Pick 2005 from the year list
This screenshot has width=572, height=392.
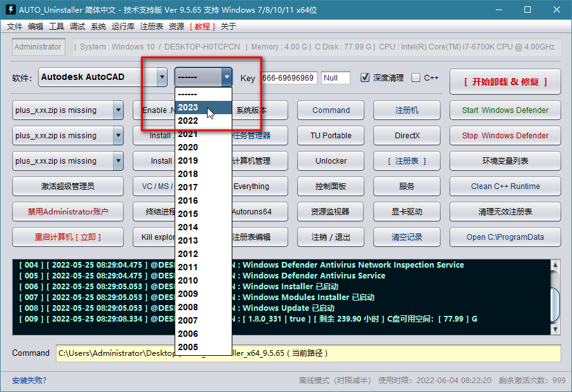[x=203, y=347]
